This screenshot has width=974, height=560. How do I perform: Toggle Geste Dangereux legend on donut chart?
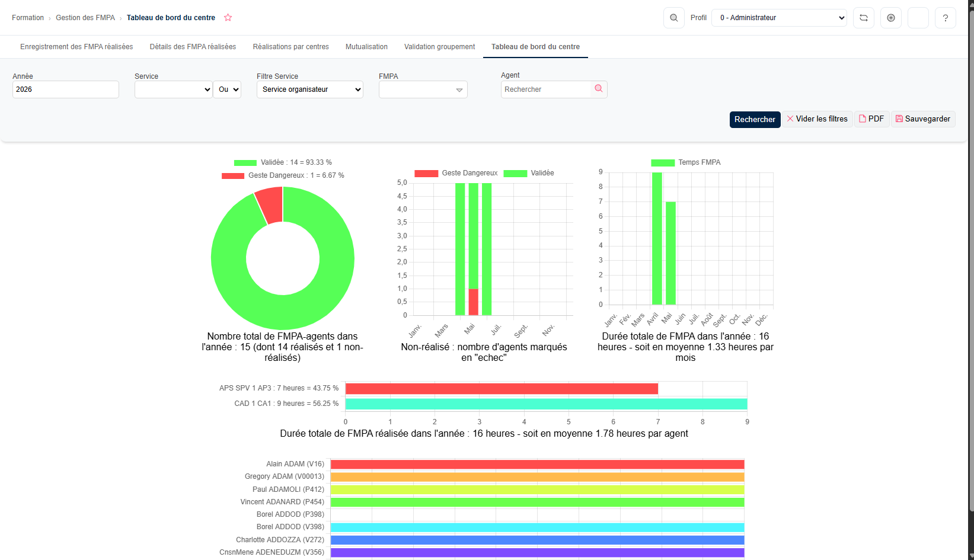coord(233,175)
